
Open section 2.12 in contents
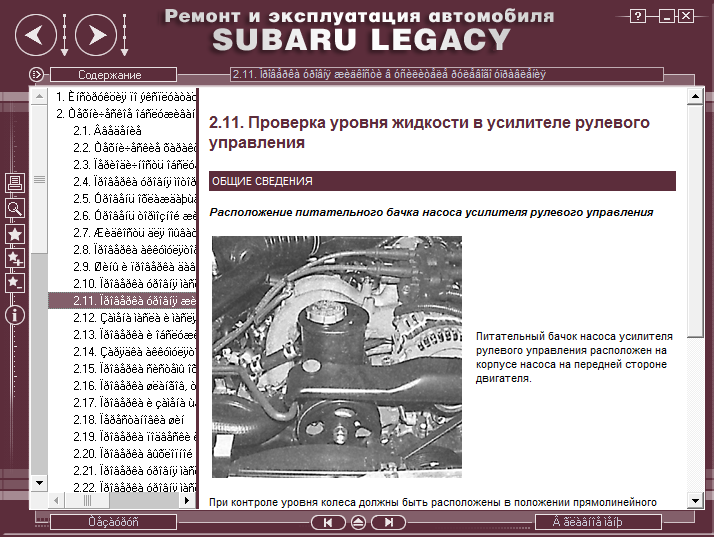coord(134,317)
